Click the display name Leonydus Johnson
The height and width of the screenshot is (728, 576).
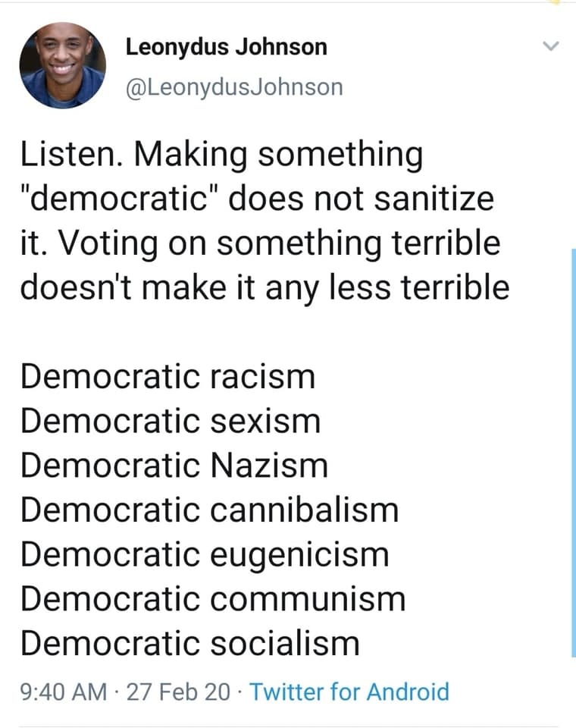tap(226, 47)
